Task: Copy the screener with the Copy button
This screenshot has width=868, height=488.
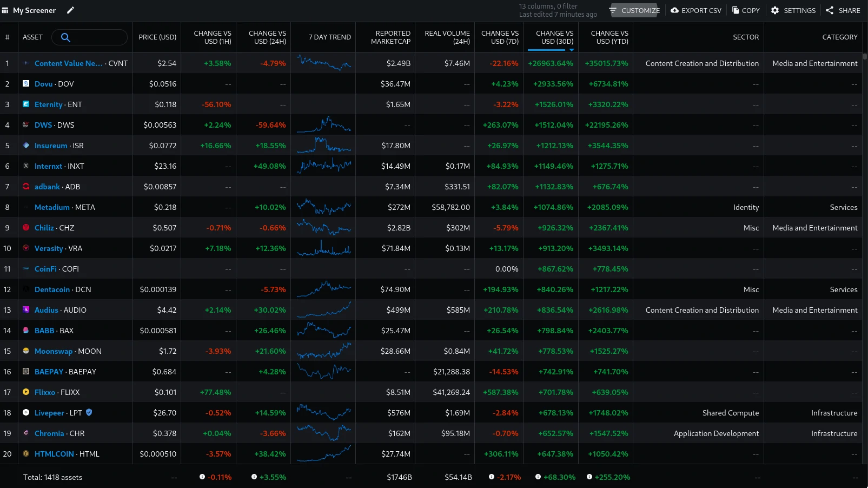Action: 746,10
